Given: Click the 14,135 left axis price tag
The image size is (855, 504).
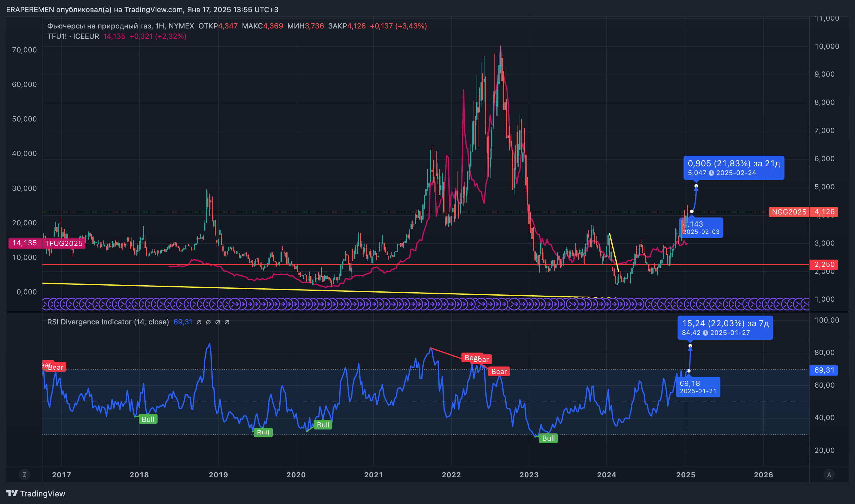Looking at the screenshot, I should coord(25,243).
